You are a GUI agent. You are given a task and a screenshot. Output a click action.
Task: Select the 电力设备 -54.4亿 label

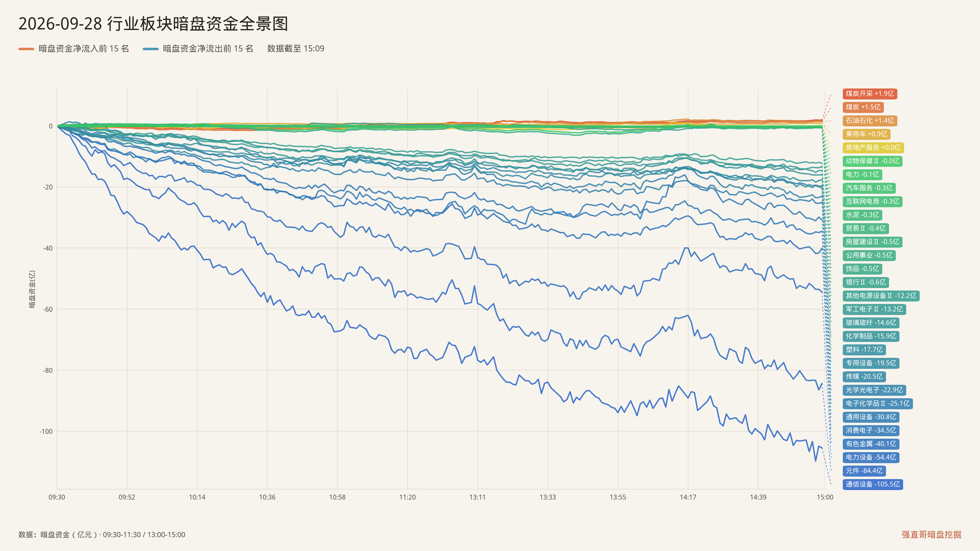pos(871,457)
